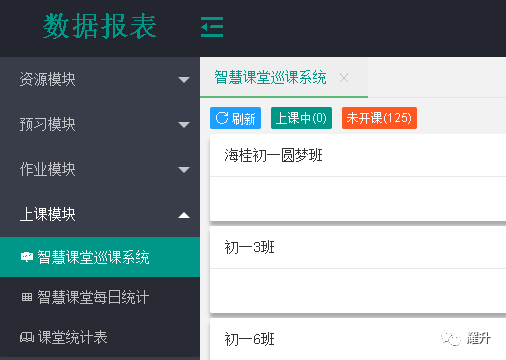Screen dimensions: 506x360
Task: Filter by 未开课(125) button
Action: click(379, 118)
